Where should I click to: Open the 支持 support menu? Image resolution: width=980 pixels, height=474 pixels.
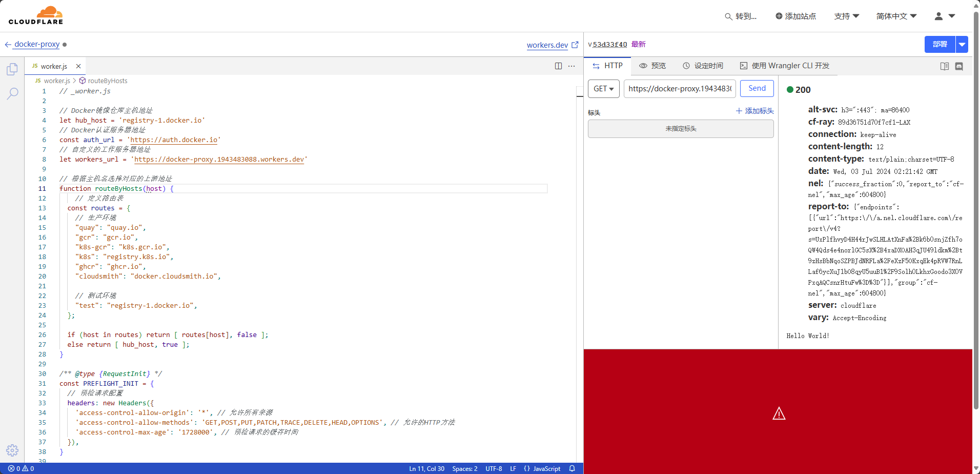(846, 16)
